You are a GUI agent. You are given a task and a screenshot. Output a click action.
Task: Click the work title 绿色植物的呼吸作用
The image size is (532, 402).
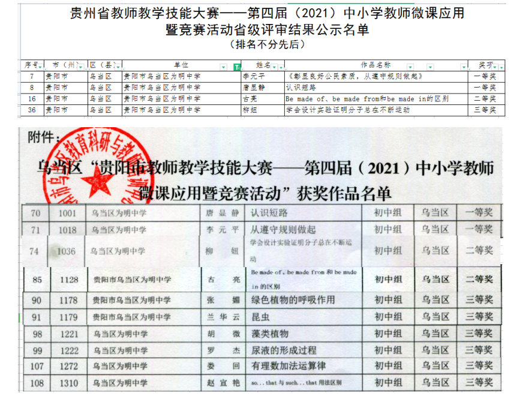click(293, 300)
